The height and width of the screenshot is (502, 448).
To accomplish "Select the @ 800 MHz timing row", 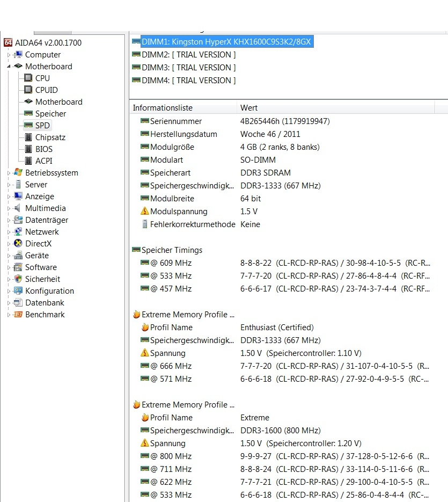I will (x=285, y=456).
